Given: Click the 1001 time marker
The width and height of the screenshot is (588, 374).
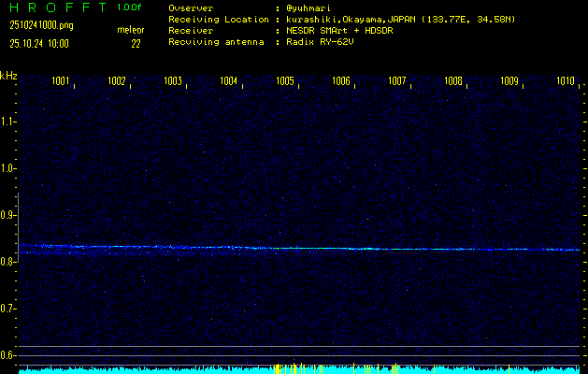Looking at the screenshot, I should point(61,81).
